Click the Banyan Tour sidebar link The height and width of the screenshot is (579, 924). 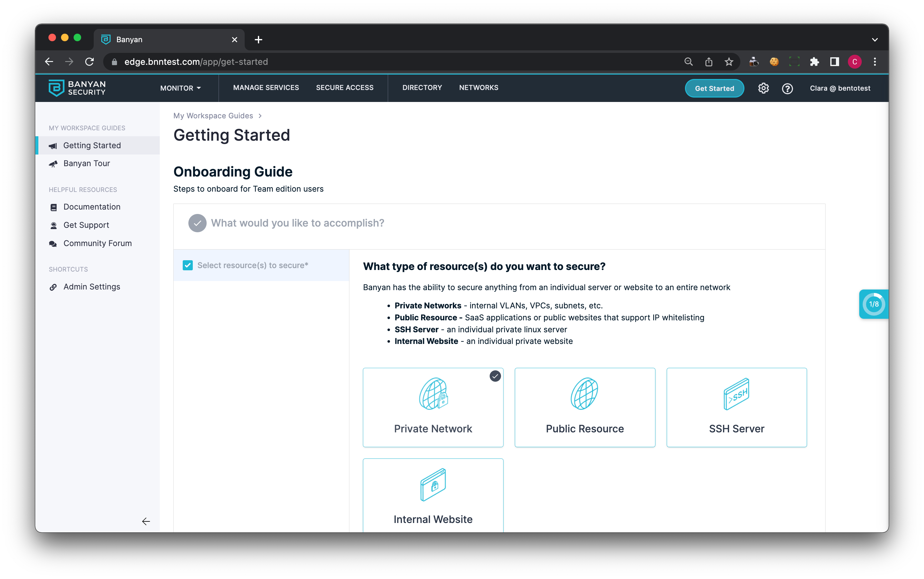(87, 163)
